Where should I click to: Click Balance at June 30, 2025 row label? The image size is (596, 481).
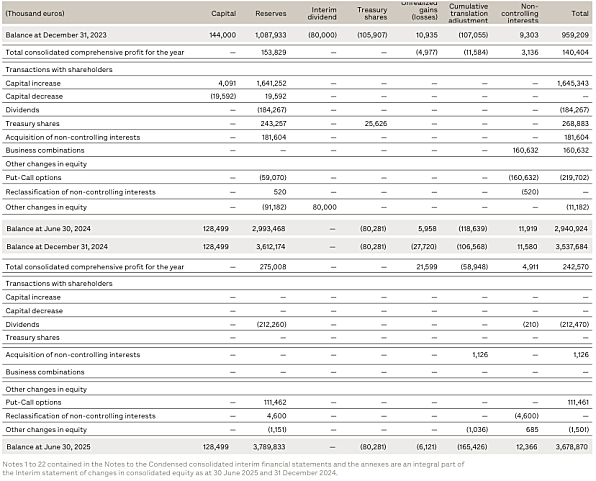click(x=48, y=447)
